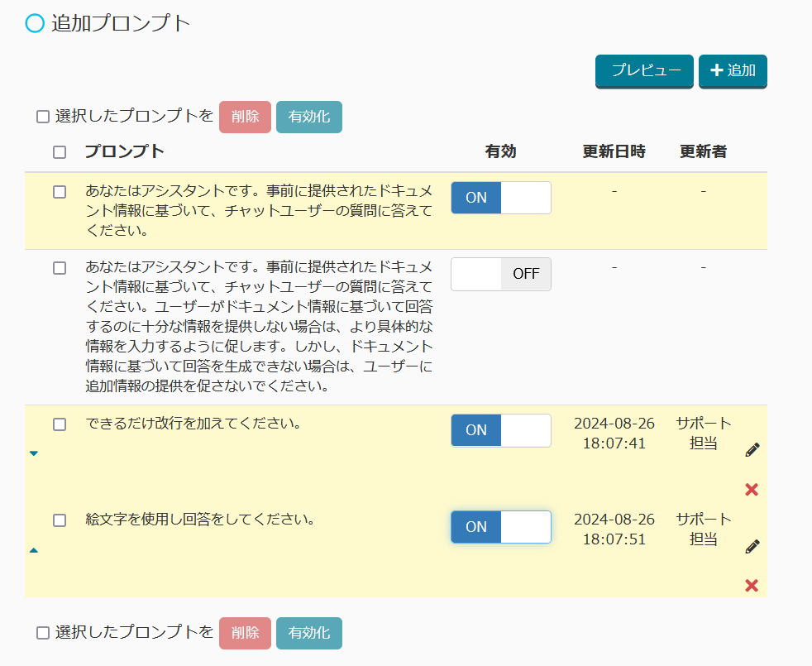Switch off the 'できるだけ改行' prompt toggle
Viewport: 812px width, 666px height.
pyautogui.click(x=500, y=430)
